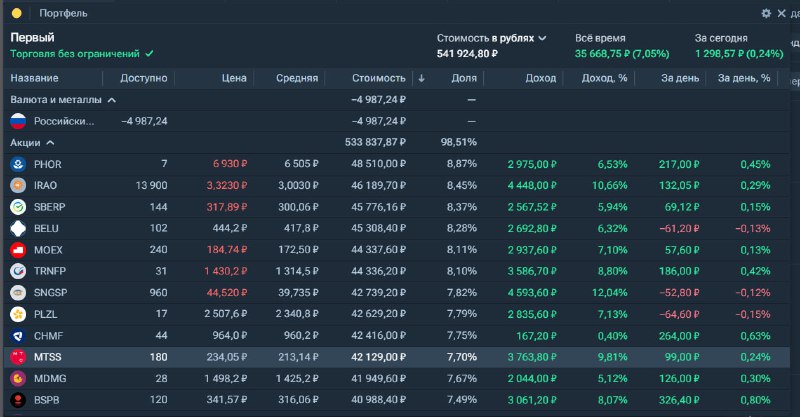
Task: Click the MTSS red logo icon
Action: tap(18, 357)
